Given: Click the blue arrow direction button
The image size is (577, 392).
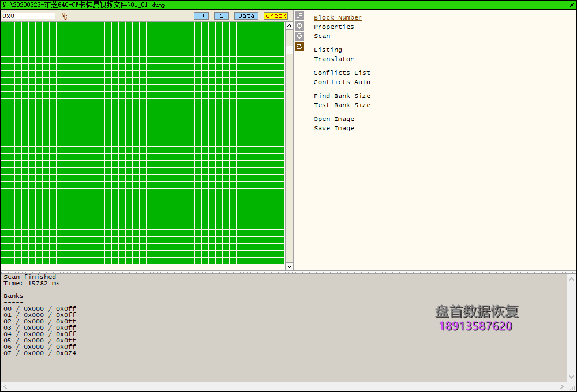Looking at the screenshot, I should click(x=201, y=16).
